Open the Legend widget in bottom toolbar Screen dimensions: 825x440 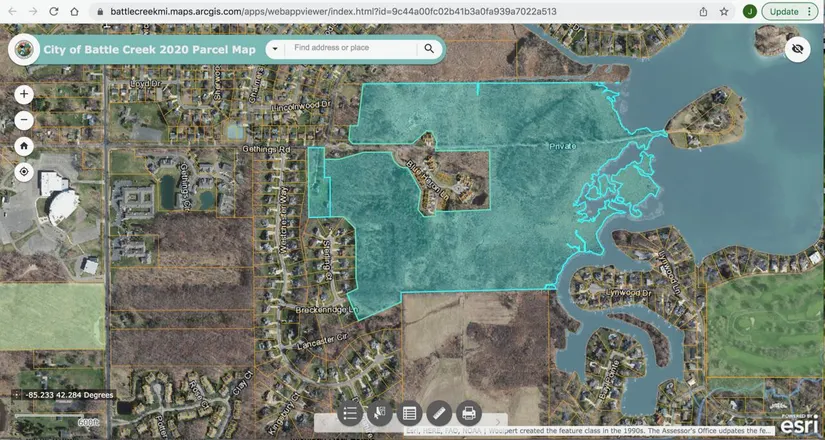coord(350,413)
